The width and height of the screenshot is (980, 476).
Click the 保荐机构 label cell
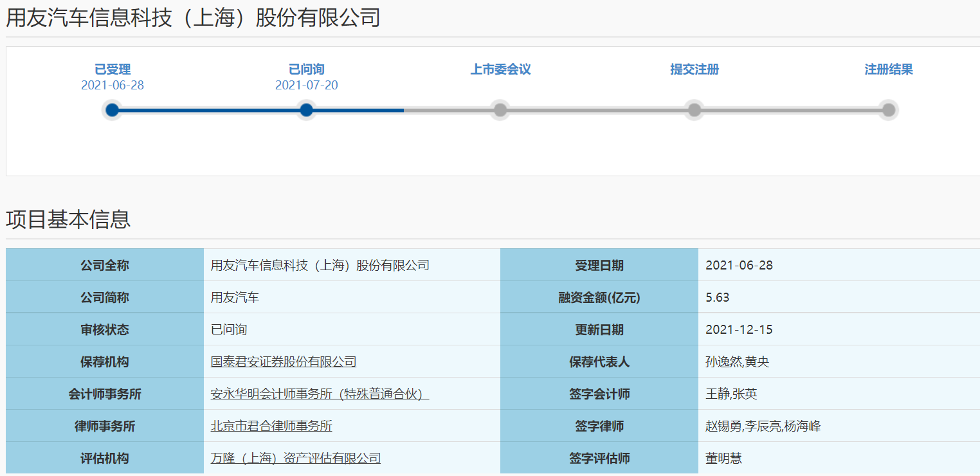pyautogui.click(x=105, y=362)
